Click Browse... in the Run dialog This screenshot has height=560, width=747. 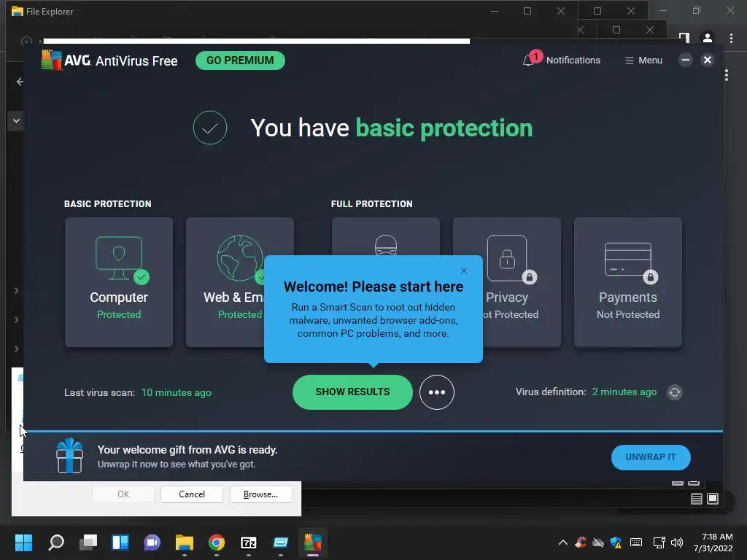pos(260,494)
